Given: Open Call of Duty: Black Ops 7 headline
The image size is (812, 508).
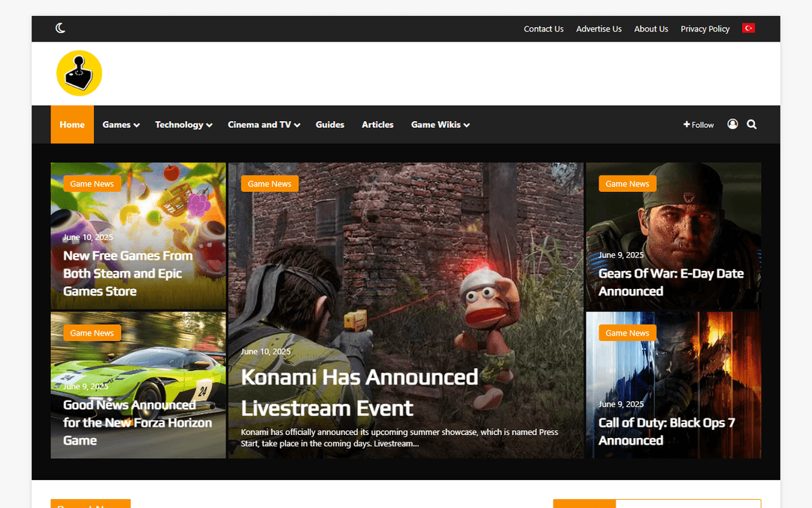Looking at the screenshot, I should pyautogui.click(x=666, y=431).
